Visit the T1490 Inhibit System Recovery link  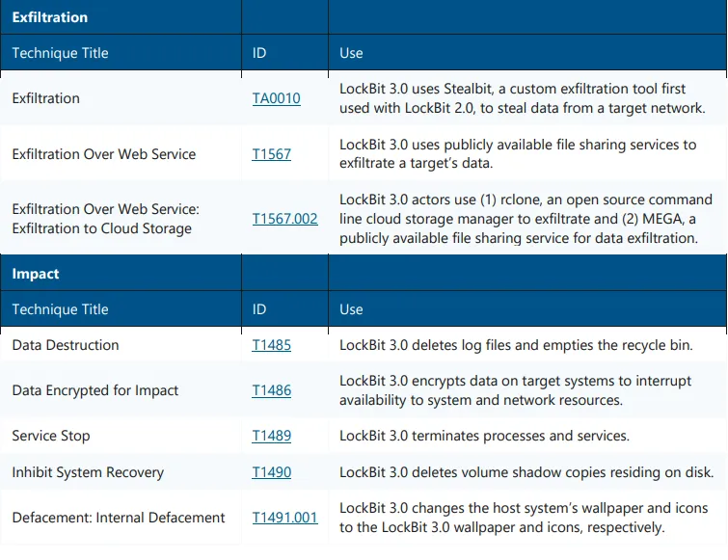pos(271,472)
